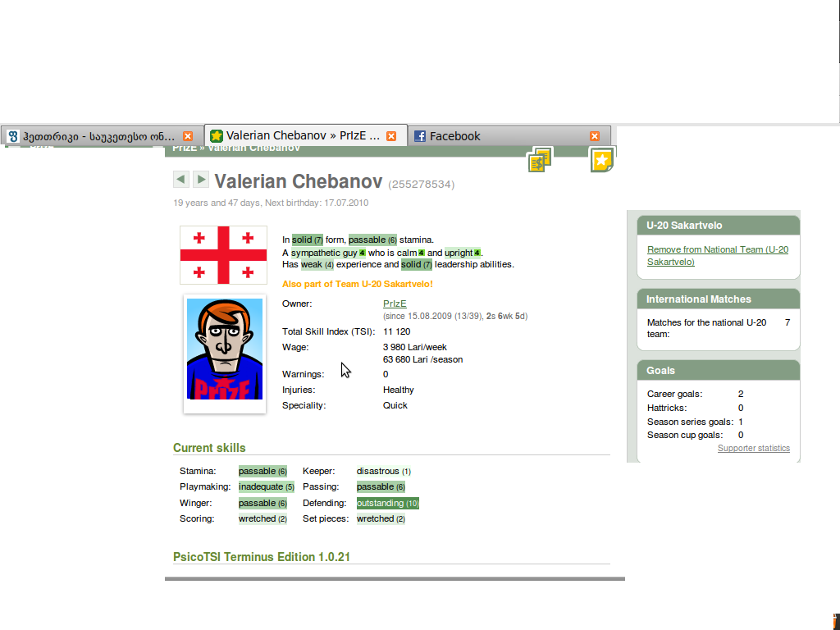Click the Valerian Chebanov name heading

click(299, 181)
